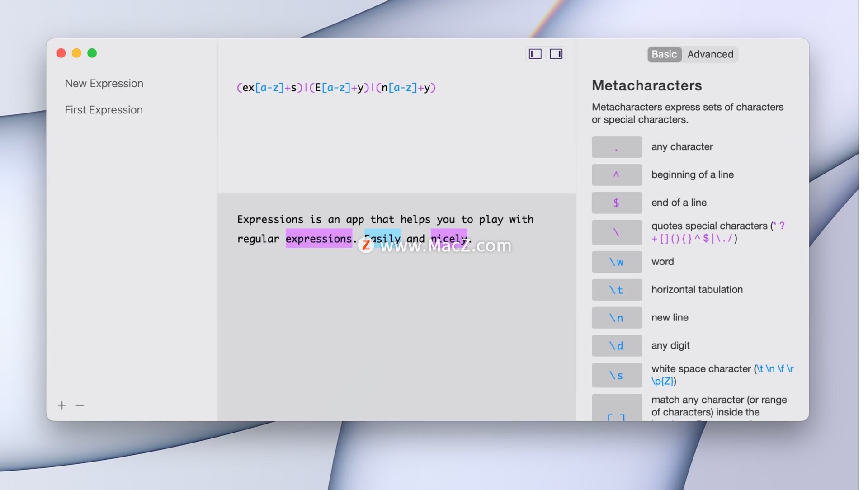
Task: Insert the \d any digit token
Action: tap(616, 346)
